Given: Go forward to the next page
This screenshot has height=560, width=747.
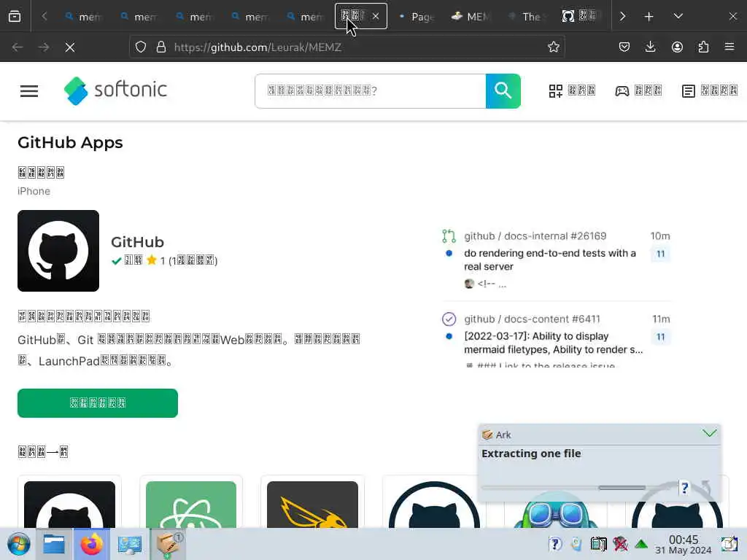Looking at the screenshot, I should [x=44, y=47].
